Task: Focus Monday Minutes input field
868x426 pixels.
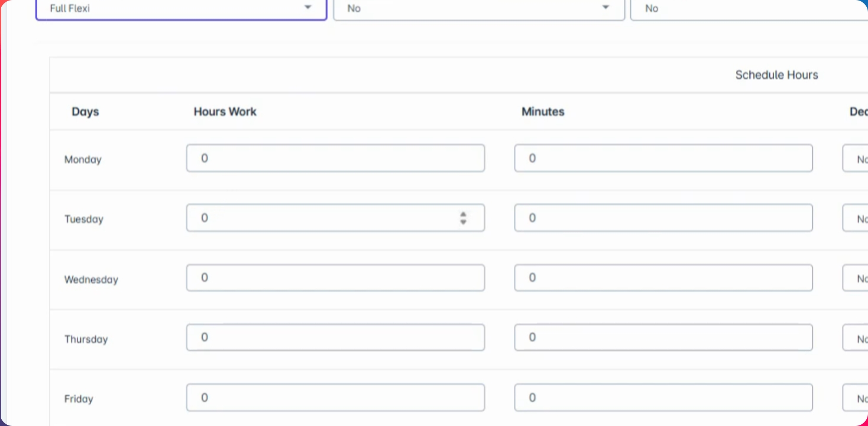Action: point(663,159)
